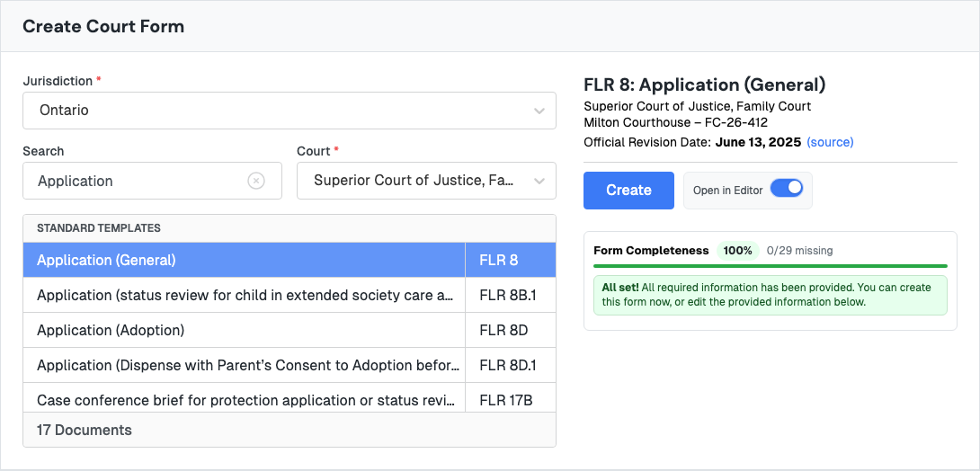Click the Form Completeness progress bar
Screen dimensions: 980x471
coord(770,266)
